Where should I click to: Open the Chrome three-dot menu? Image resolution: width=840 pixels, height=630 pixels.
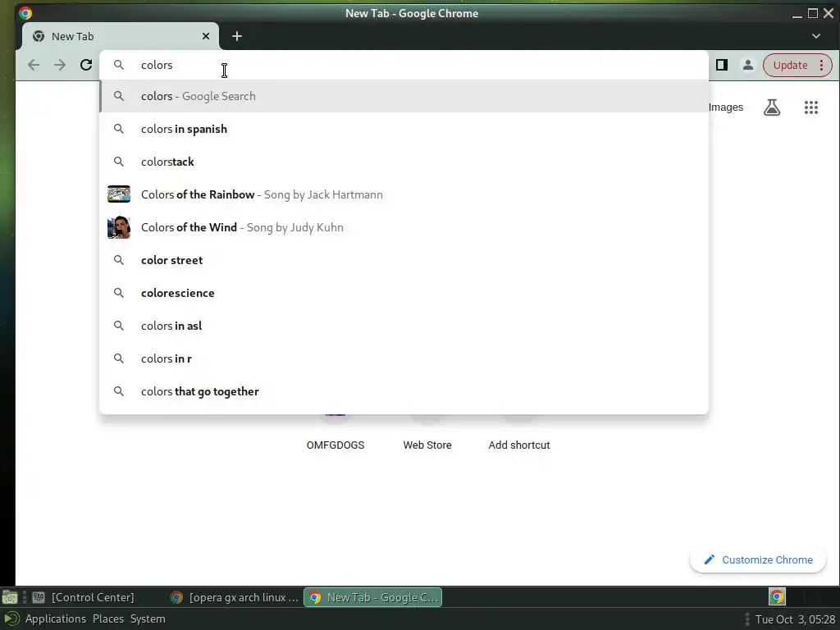(822, 65)
